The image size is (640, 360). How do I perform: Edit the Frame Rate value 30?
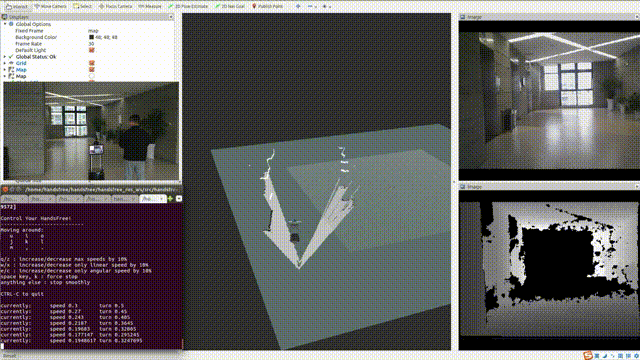click(91, 44)
